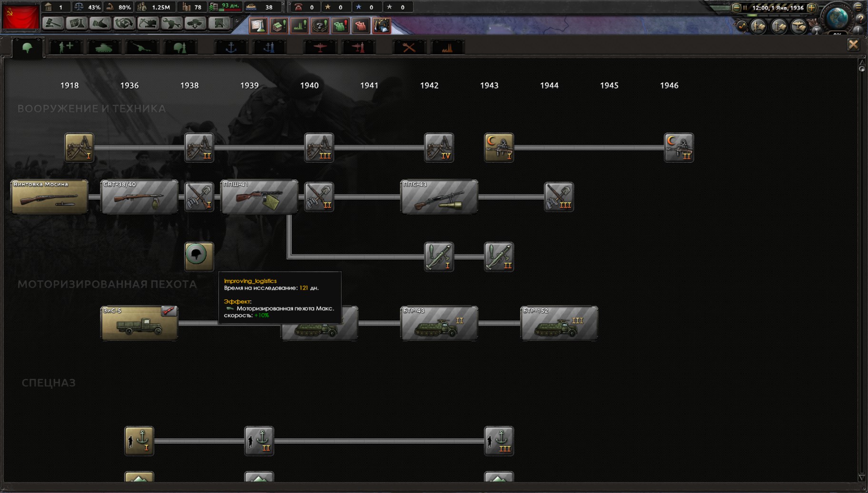The height and width of the screenshot is (493, 868).
Task: Select the 1946 Night Vision II technology
Action: pos(679,148)
